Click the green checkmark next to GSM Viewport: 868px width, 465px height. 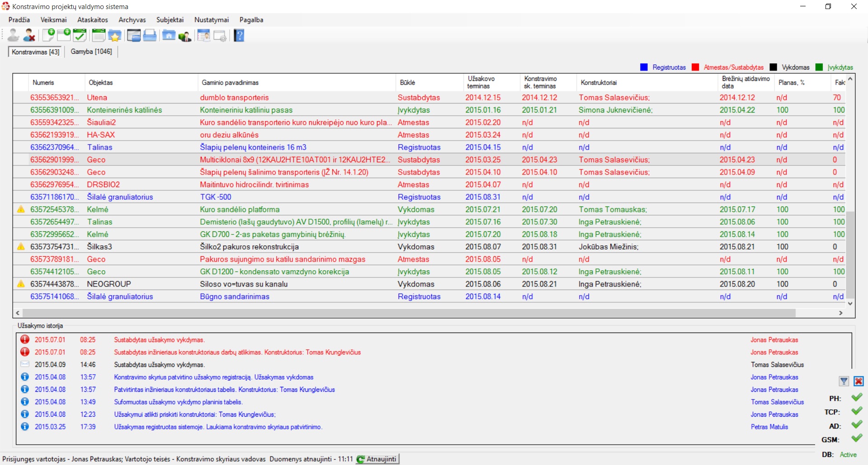click(x=857, y=438)
